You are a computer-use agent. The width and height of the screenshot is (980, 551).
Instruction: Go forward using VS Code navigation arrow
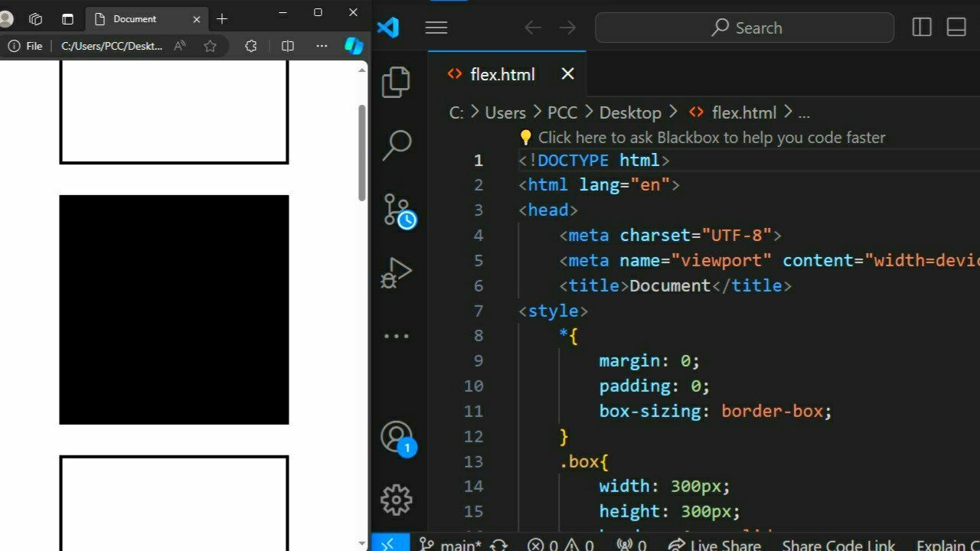tap(567, 28)
